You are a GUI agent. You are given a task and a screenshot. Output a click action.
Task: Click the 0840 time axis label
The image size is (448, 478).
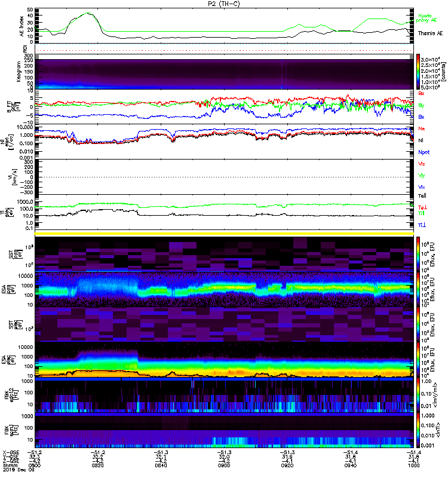[161, 465]
